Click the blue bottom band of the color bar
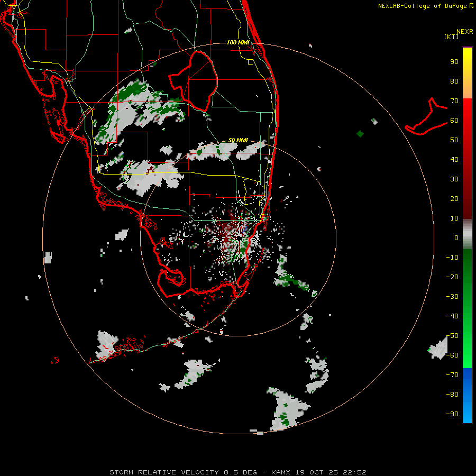476x476 pixels. point(467,396)
